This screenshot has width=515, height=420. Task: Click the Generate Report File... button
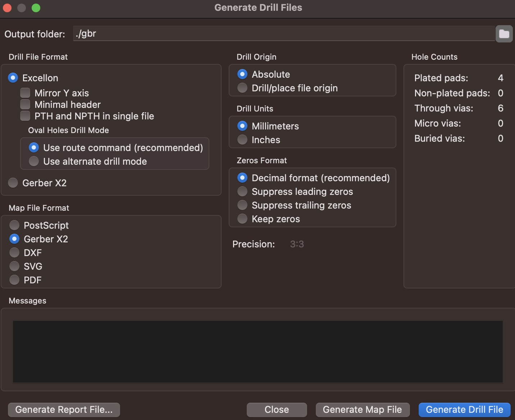64,410
